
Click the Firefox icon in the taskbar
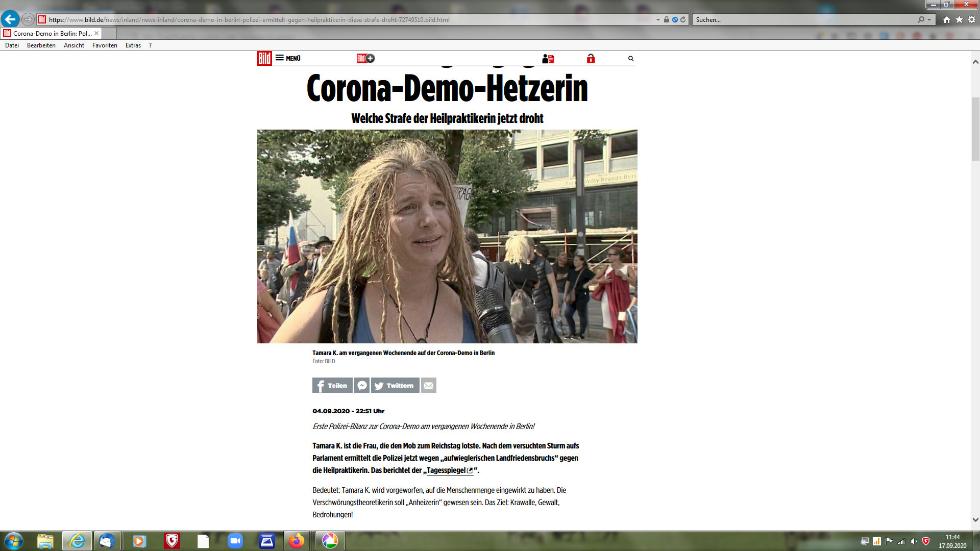(296, 541)
